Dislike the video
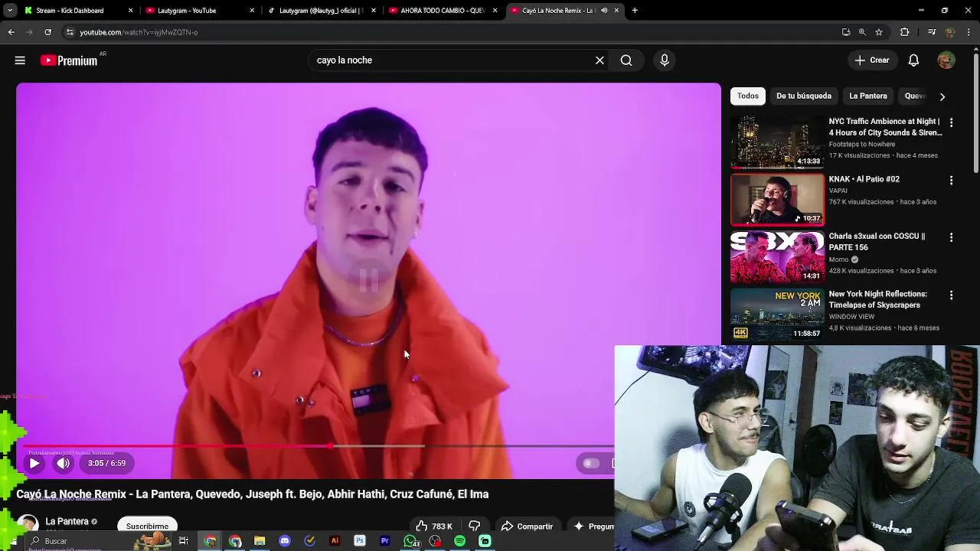This screenshot has height=551, width=980. pyautogui.click(x=475, y=527)
